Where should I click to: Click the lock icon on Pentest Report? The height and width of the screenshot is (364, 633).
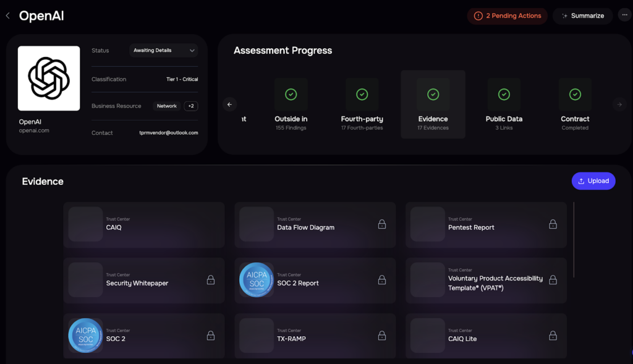tap(553, 224)
